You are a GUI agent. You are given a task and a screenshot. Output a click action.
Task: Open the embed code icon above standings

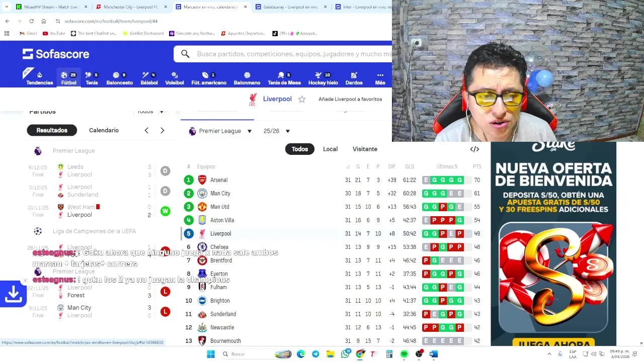(474, 149)
